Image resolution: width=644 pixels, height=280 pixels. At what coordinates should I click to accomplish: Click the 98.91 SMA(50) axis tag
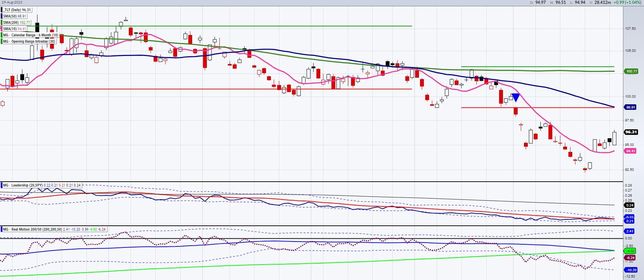click(630, 107)
